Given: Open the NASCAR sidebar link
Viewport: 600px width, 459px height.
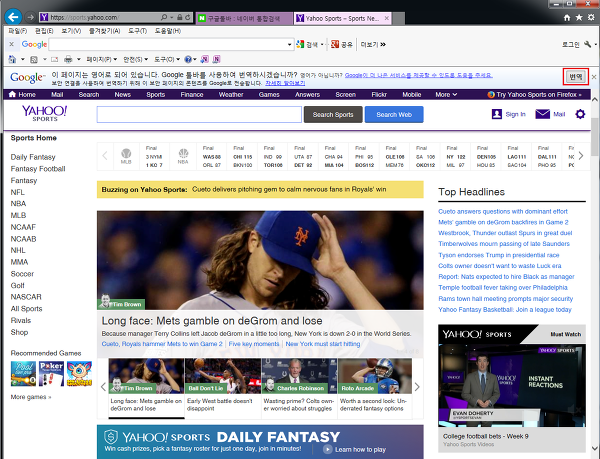Looking at the screenshot, I should tap(26, 297).
